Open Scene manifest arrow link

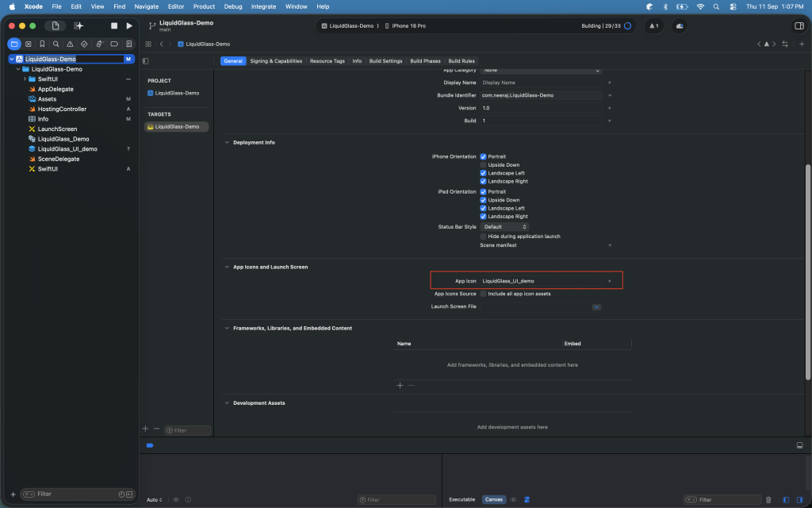pos(610,245)
